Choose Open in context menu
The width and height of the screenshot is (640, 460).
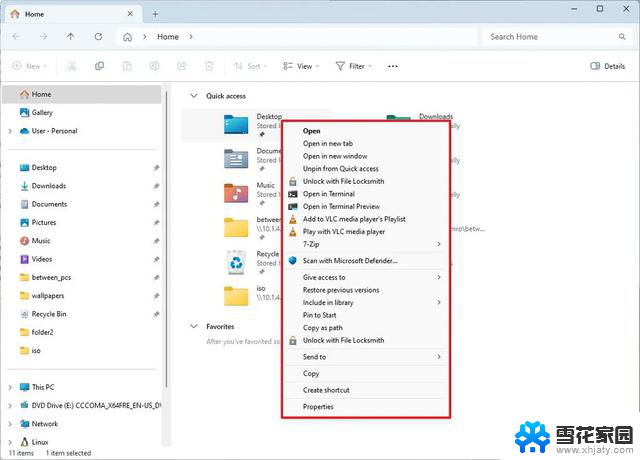(x=366, y=131)
